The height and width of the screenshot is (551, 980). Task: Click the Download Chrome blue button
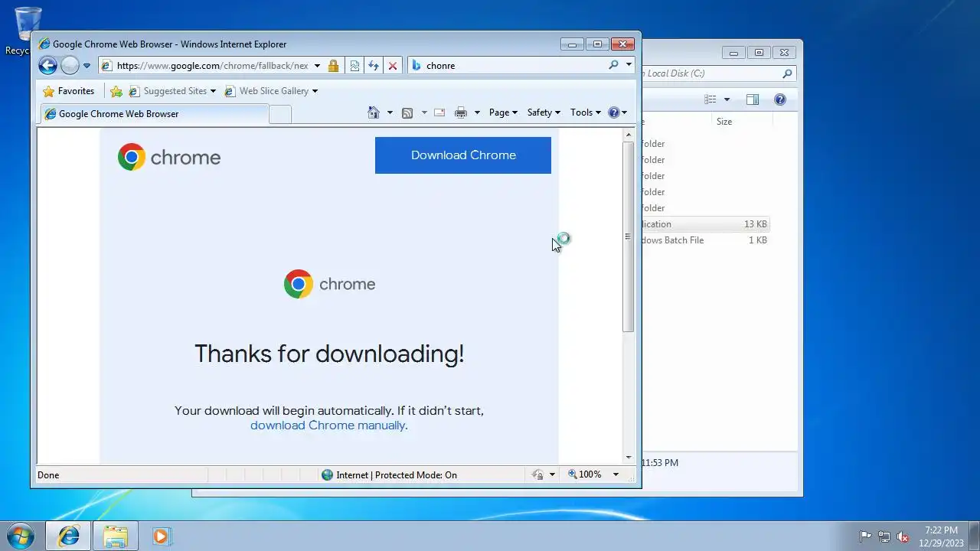(463, 155)
